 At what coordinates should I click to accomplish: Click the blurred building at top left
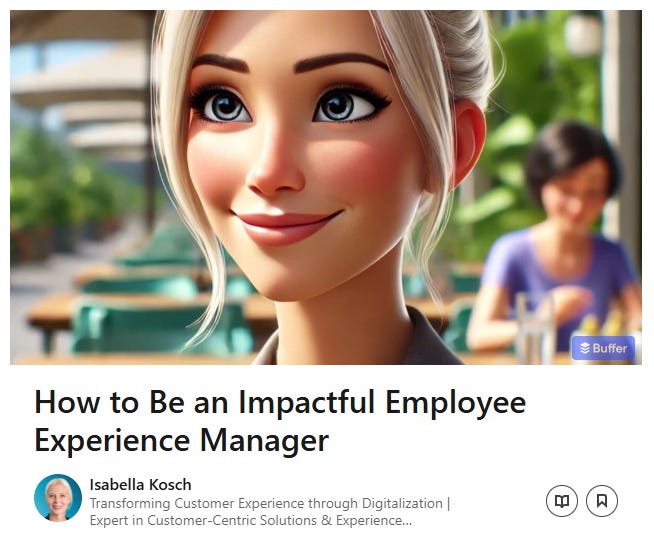pyautogui.click(x=81, y=83)
